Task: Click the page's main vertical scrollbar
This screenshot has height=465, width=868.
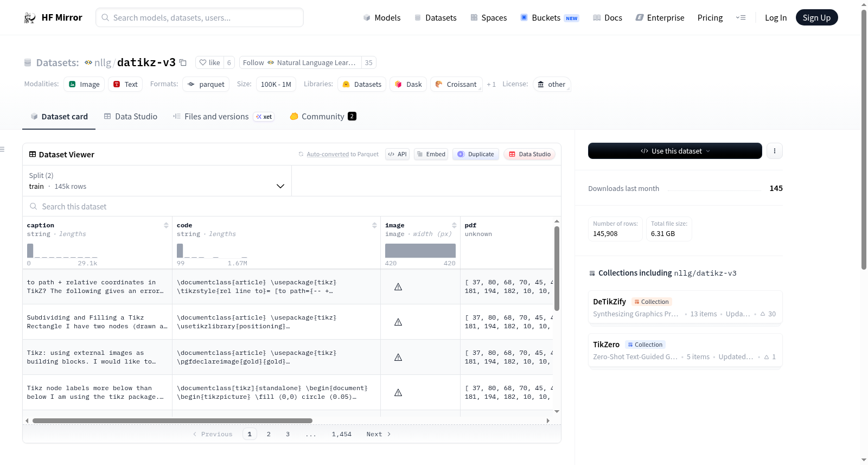Action: (864, 138)
